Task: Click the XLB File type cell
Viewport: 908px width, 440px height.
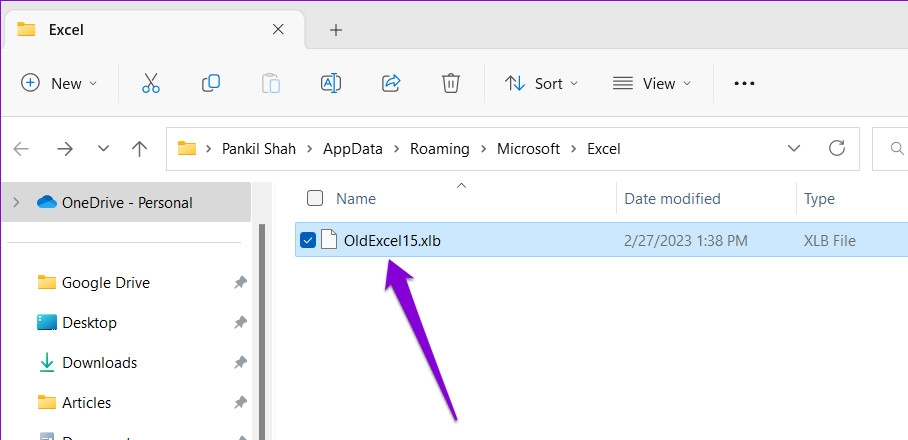Action: point(829,240)
